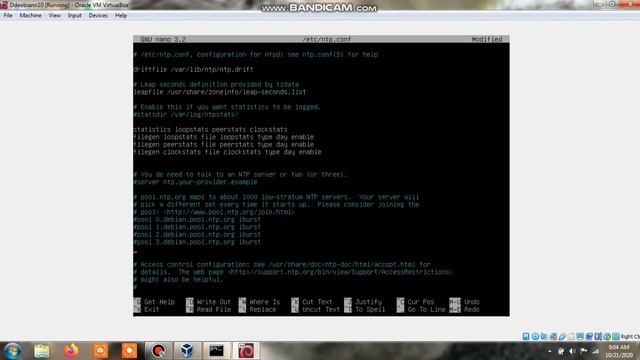Open the clock showing 9:04 AM
The width and height of the screenshot is (640, 360).
coord(619,351)
